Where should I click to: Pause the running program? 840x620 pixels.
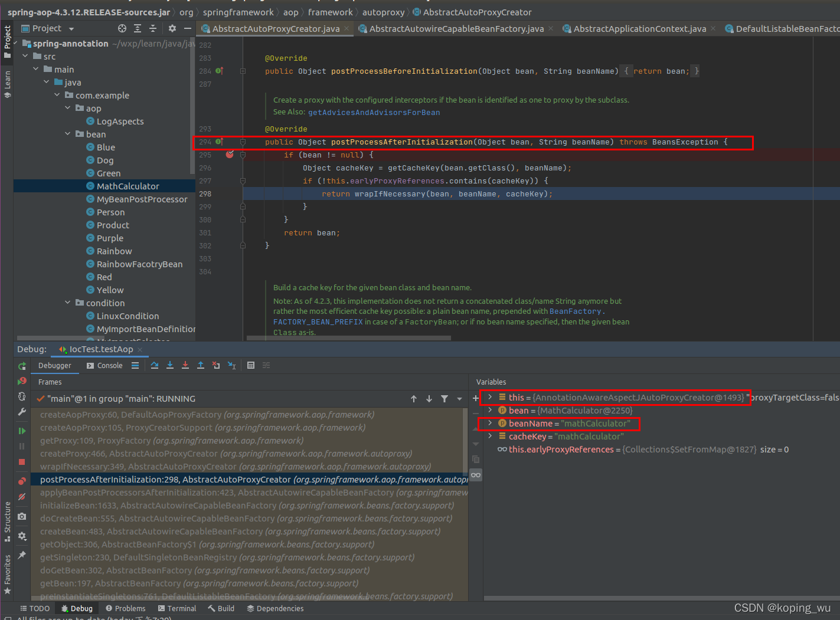pos(22,447)
